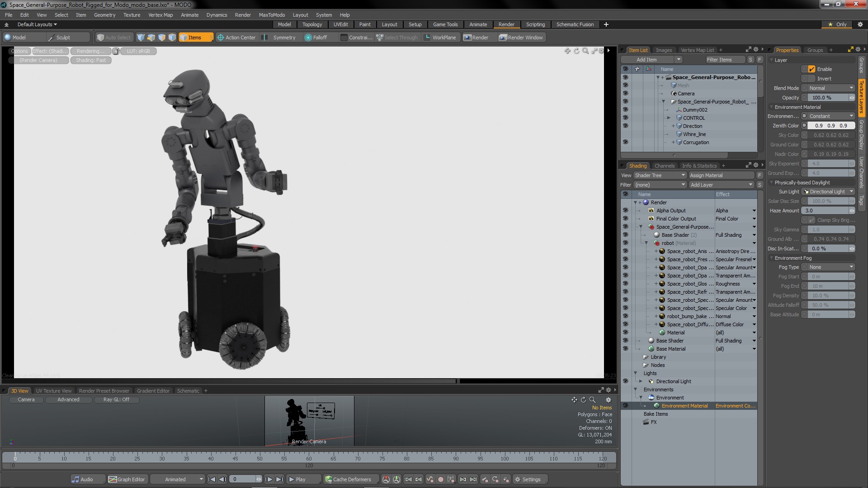Toggle the Enable layer checkbox
Image resolution: width=868 pixels, height=488 pixels.
tap(812, 69)
